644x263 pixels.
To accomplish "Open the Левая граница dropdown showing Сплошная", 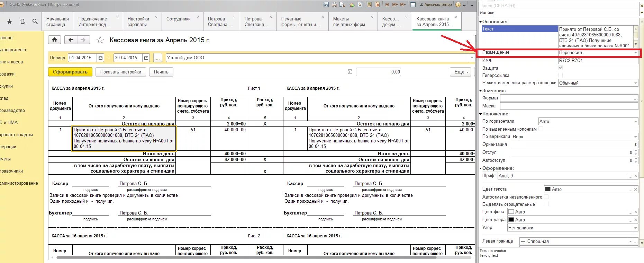I will [x=630, y=242].
